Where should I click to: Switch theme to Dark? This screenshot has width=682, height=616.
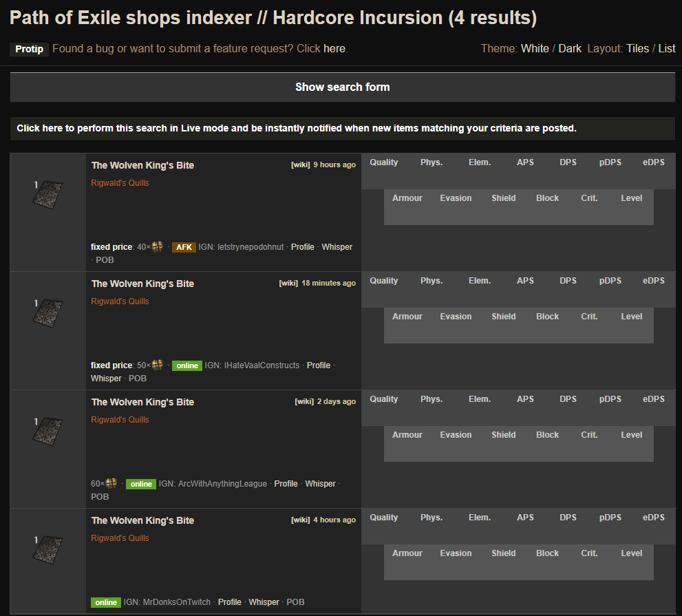click(570, 48)
